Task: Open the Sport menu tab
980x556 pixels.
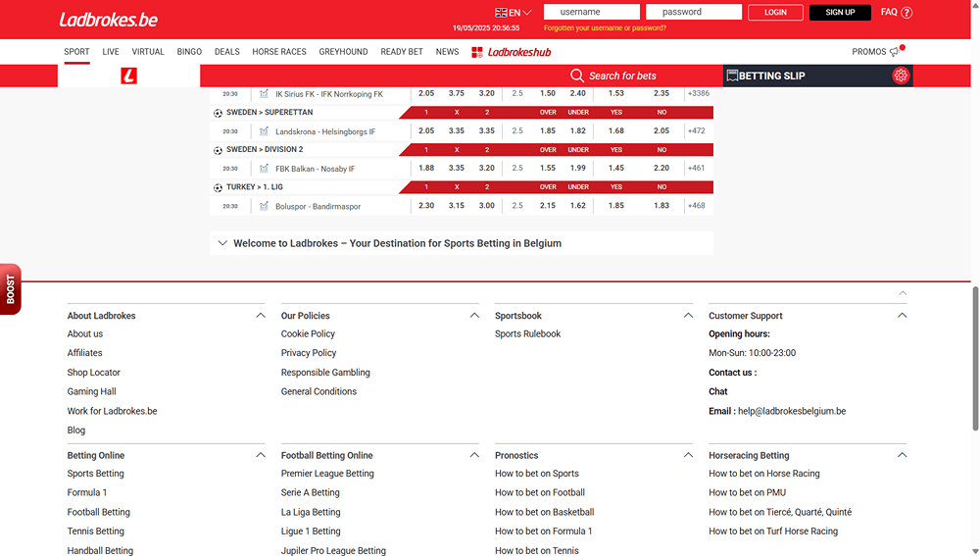Action: pyautogui.click(x=76, y=51)
